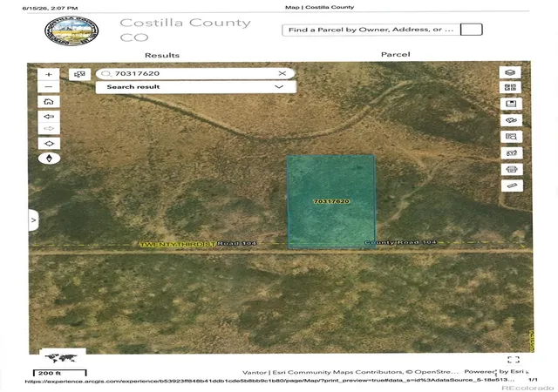Select the highlighted parcel 70317620
The image size is (558, 392).
(x=331, y=202)
